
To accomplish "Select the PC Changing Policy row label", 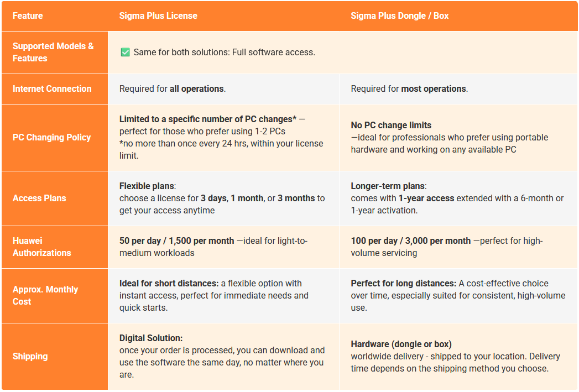I will (51, 137).
